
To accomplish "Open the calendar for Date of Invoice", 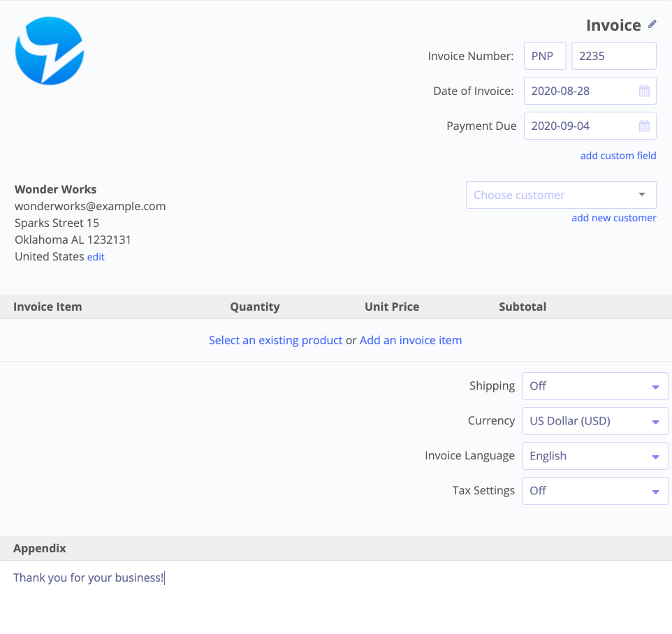I will coord(646,90).
